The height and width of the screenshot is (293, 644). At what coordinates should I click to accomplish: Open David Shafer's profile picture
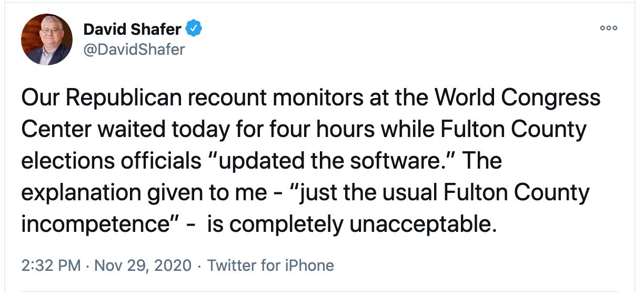click(47, 40)
